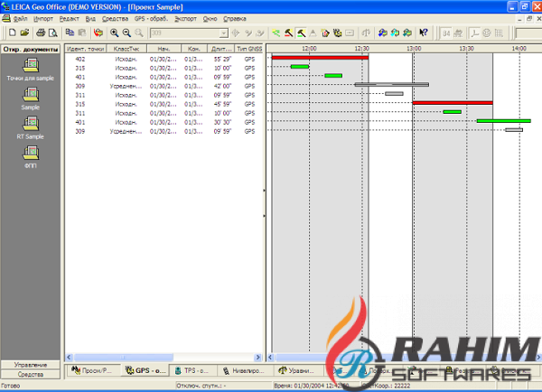
Task: Select the second red bar starting at 13:00
Action: click(453, 103)
